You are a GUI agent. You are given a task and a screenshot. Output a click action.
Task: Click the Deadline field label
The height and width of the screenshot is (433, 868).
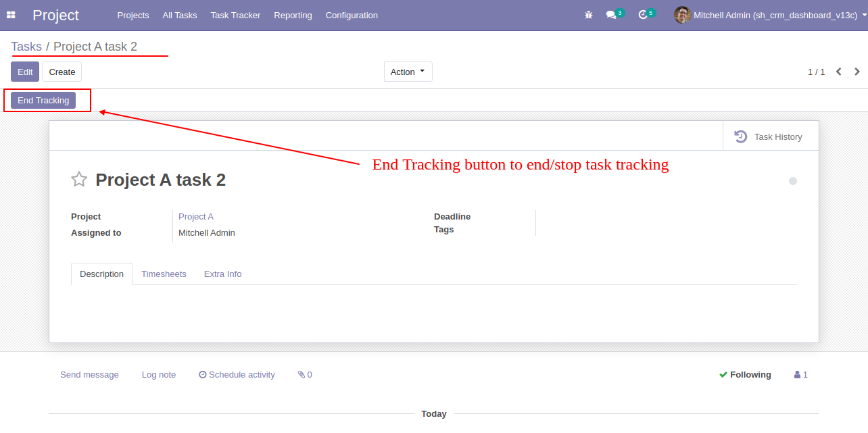coord(452,216)
